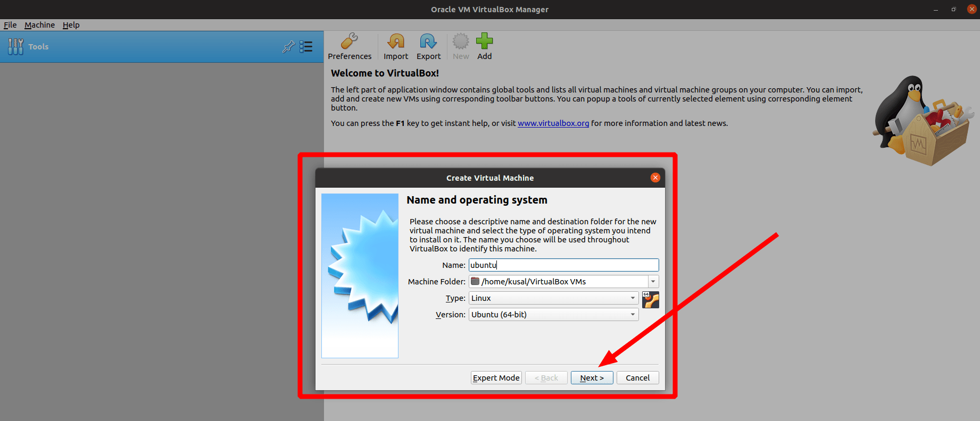
Task: Open the File menu
Action: 10,25
